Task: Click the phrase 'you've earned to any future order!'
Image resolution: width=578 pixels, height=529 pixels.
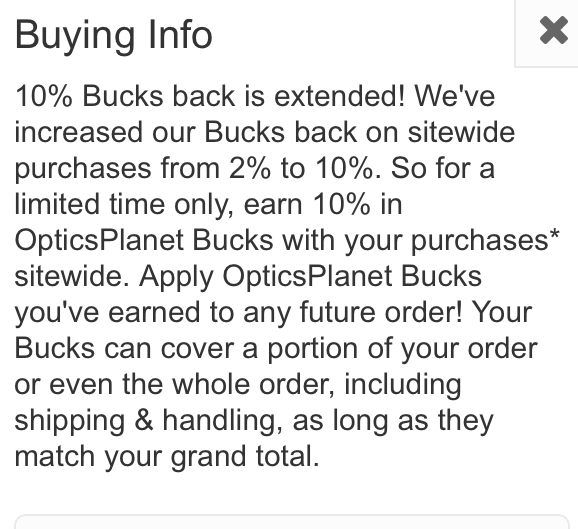Action: pos(238,313)
